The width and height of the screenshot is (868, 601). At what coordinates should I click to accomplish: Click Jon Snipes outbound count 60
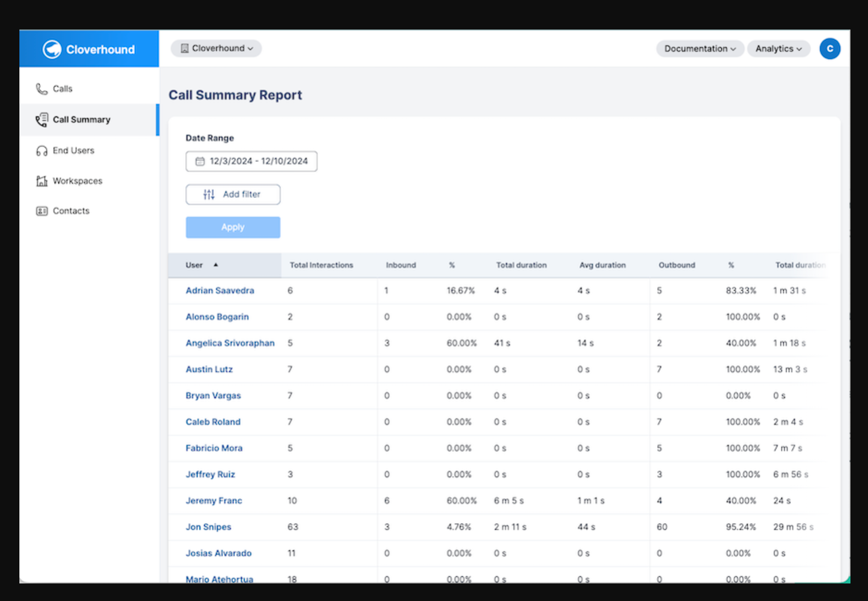pos(662,527)
